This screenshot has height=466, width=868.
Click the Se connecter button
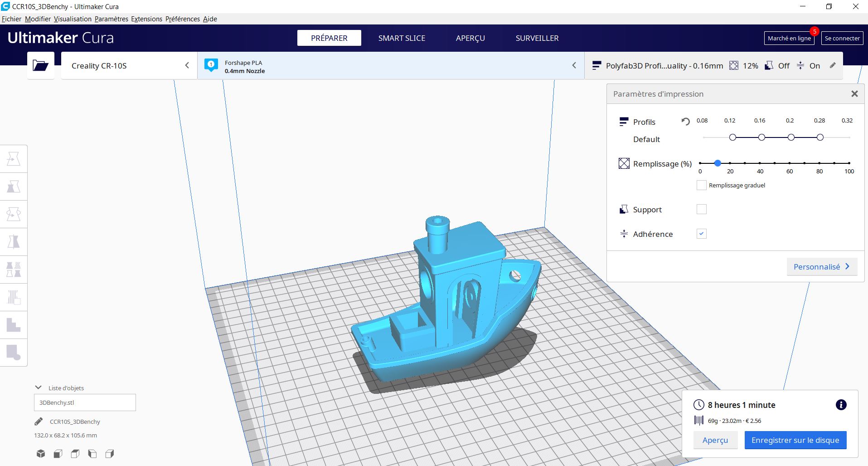pyautogui.click(x=842, y=38)
